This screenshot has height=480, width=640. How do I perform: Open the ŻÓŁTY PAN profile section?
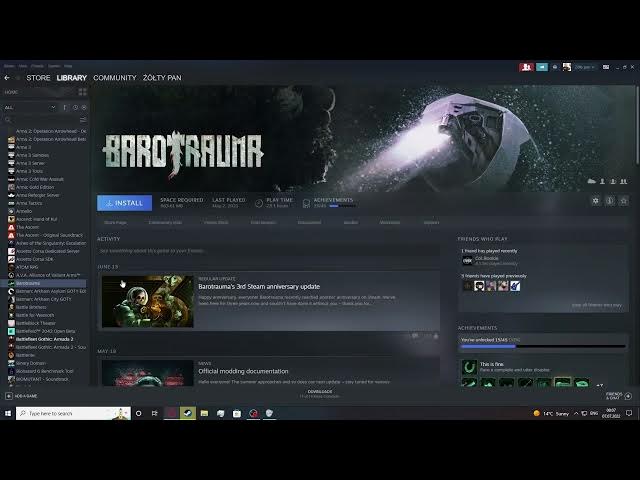click(162, 78)
